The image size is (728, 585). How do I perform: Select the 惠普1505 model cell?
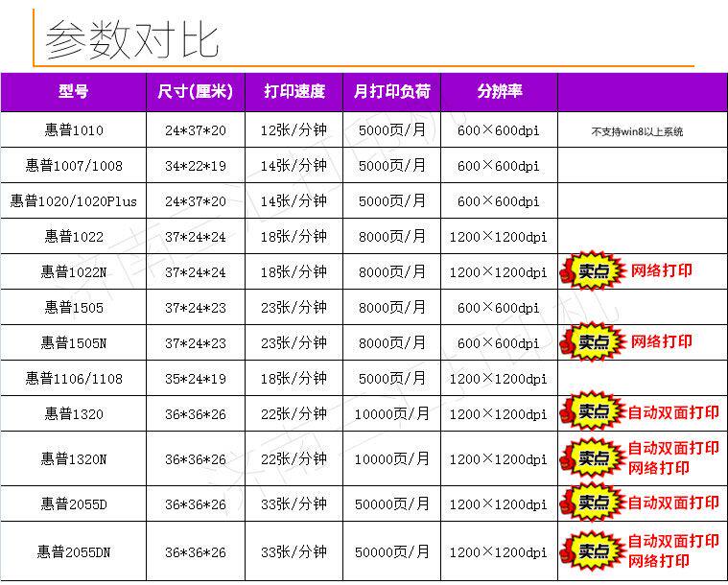pyautogui.click(x=74, y=307)
